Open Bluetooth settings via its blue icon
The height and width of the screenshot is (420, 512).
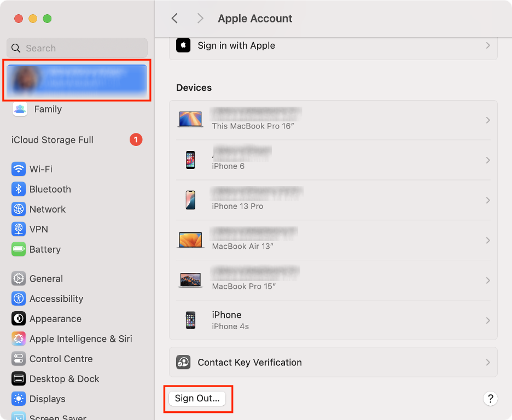[19, 189]
